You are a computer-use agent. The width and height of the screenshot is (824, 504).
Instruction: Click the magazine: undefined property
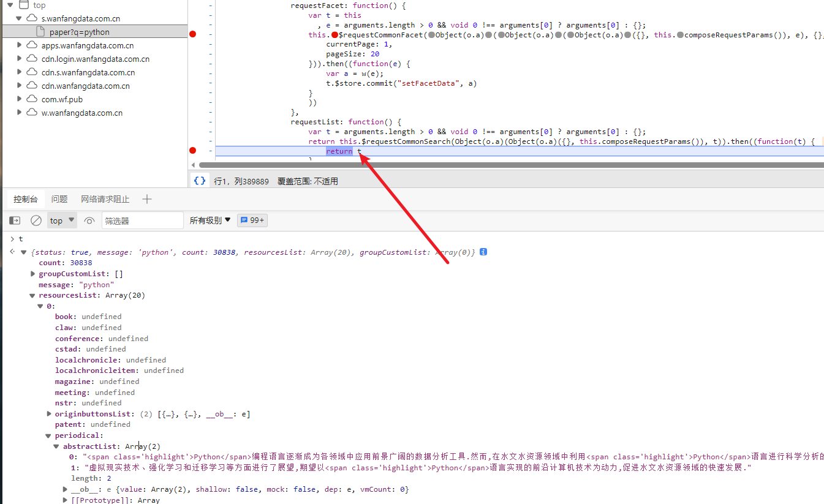[x=97, y=382]
